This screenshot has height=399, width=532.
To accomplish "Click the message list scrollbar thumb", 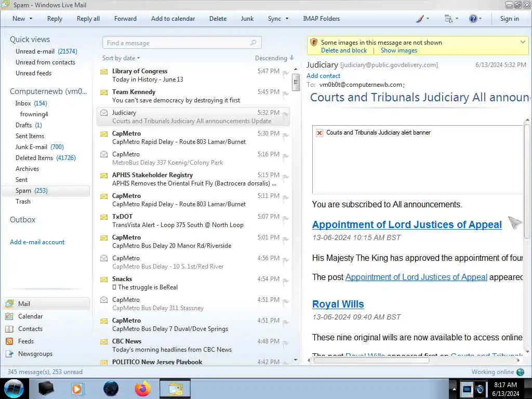I will click(296, 82).
